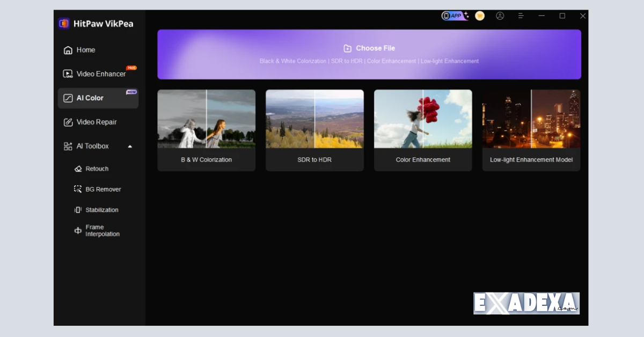Open the shopping cart
This screenshot has height=337, width=644.
point(479,16)
